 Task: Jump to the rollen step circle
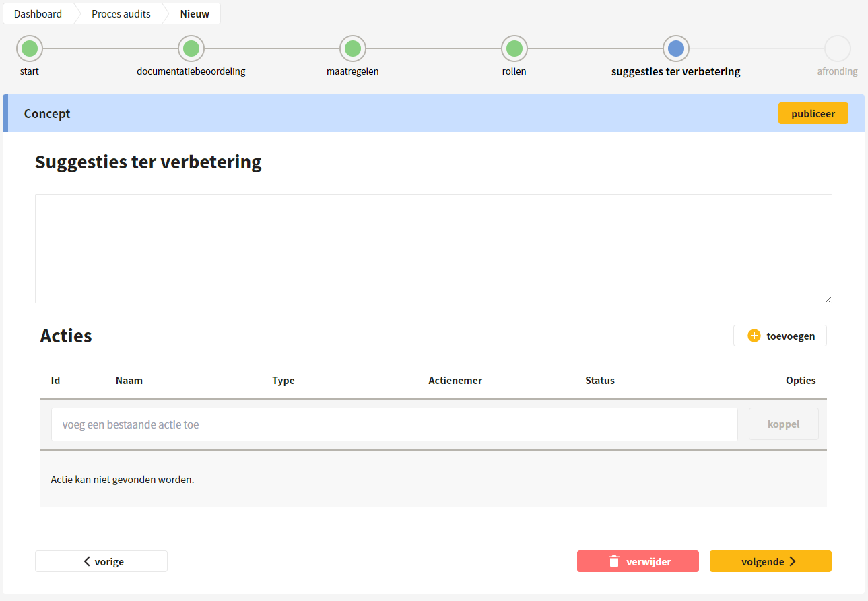pyautogui.click(x=514, y=49)
